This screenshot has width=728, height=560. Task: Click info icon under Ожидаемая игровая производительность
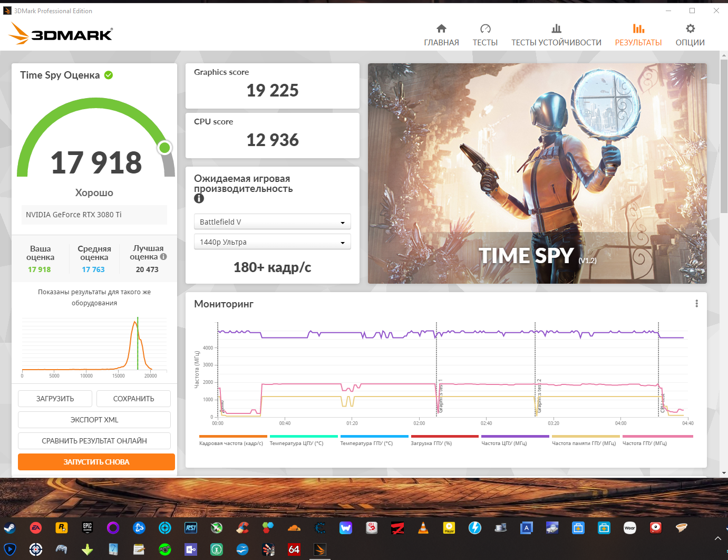coord(199,198)
